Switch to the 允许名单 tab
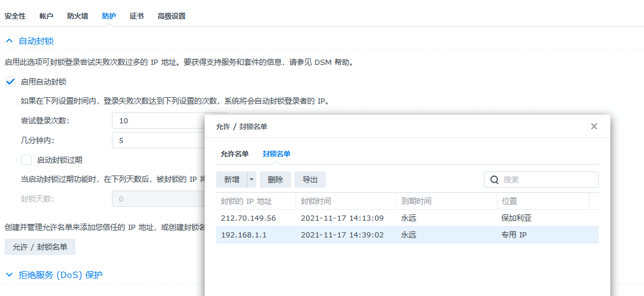Screen dimensions: 644x296 [x=234, y=154]
